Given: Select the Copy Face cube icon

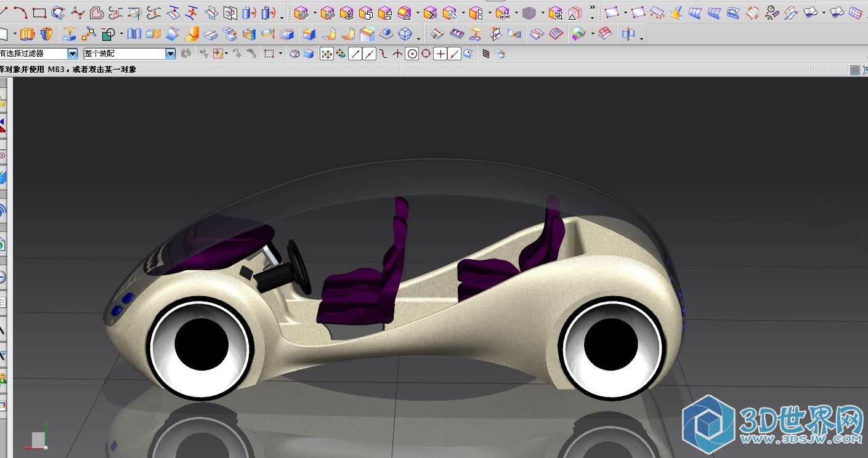Looking at the screenshot, I should pyautogui.click(x=450, y=13).
